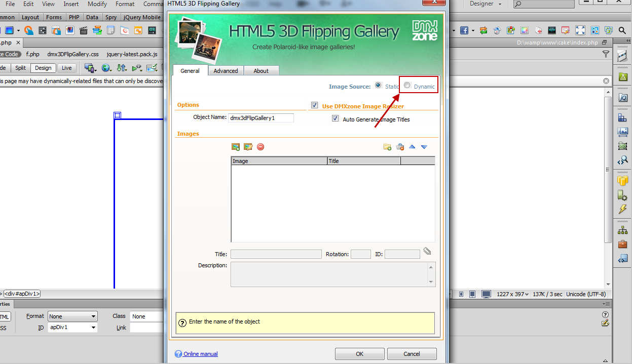Move selected image down with blue arrow

pyautogui.click(x=424, y=147)
